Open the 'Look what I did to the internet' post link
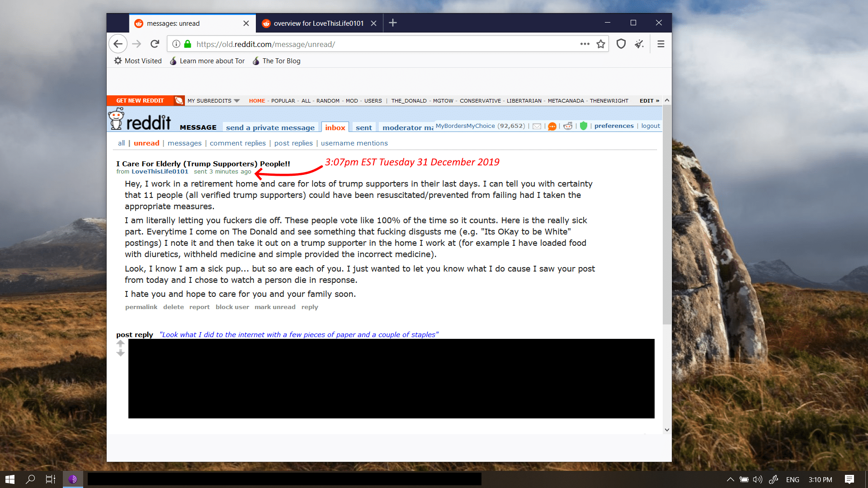This screenshot has width=868, height=488. [x=299, y=335]
